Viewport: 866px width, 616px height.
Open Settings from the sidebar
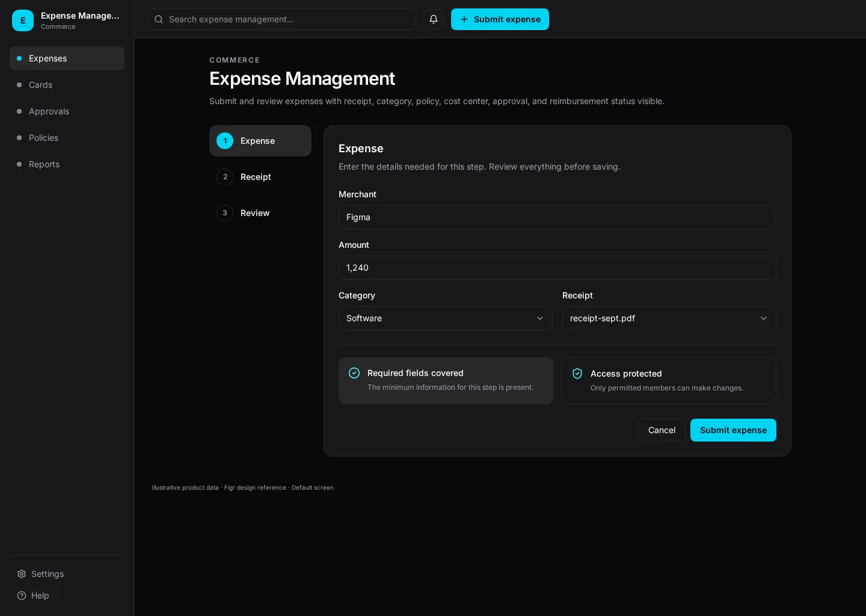[x=67, y=574]
